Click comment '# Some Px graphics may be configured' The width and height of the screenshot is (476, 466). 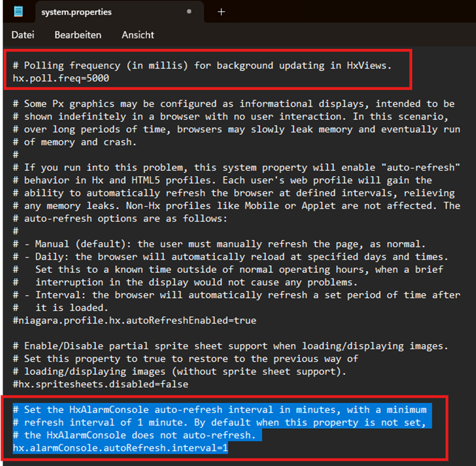pyautogui.click(x=115, y=104)
